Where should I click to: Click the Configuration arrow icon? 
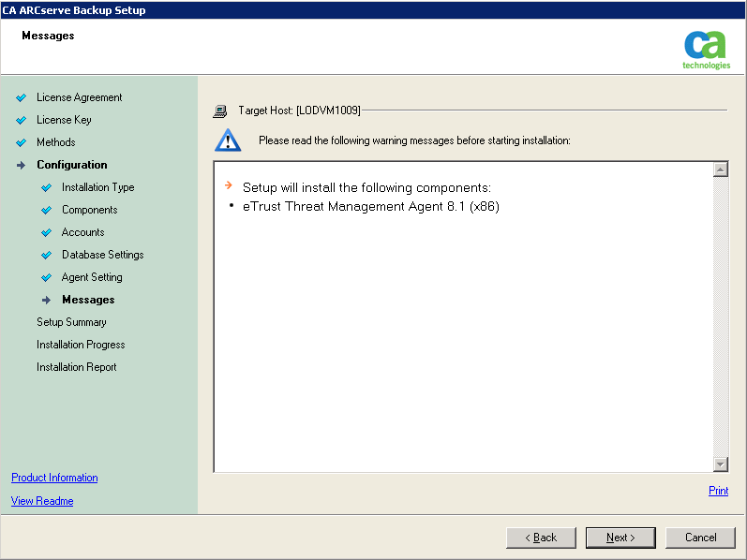click(x=22, y=165)
